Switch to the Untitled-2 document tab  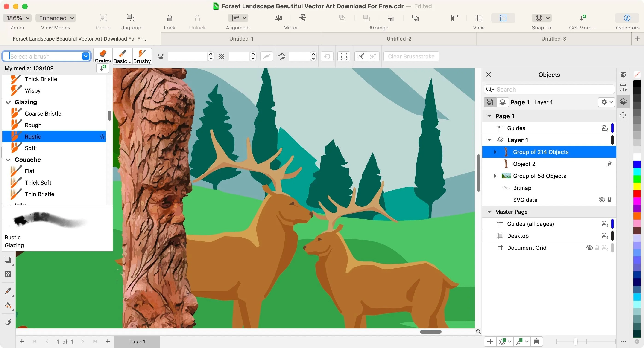tap(398, 38)
